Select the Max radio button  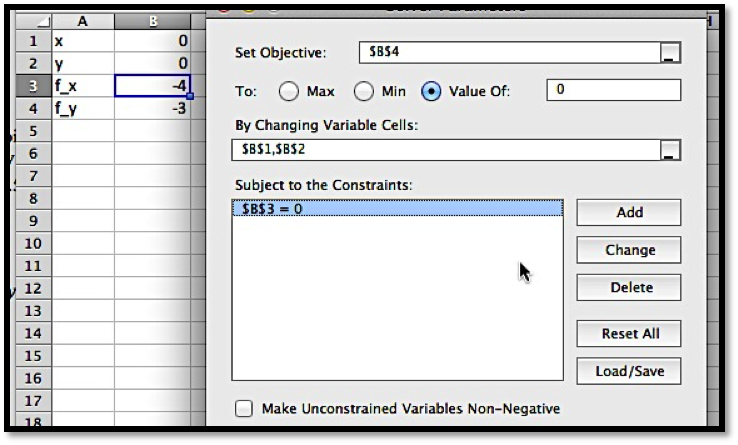coord(289,91)
